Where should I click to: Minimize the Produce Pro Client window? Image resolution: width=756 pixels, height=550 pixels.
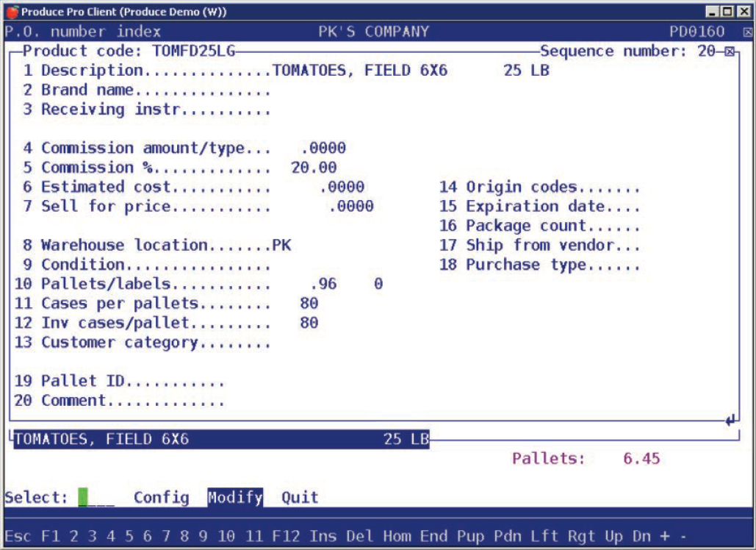(712, 12)
